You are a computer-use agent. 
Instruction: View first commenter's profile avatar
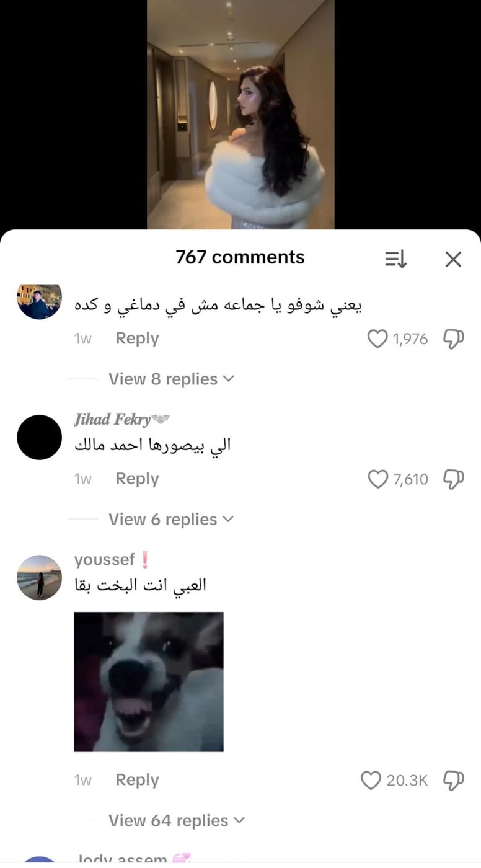click(39, 301)
